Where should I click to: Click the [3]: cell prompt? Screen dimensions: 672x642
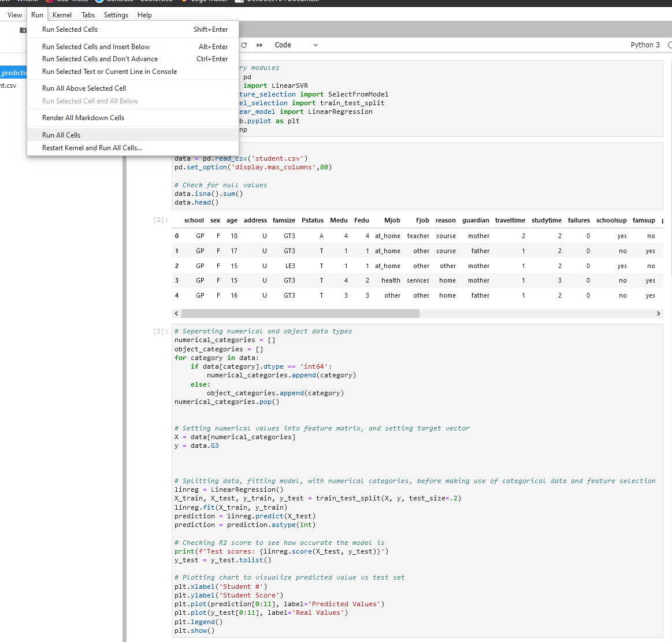pyautogui.click(x=161, y=331)
